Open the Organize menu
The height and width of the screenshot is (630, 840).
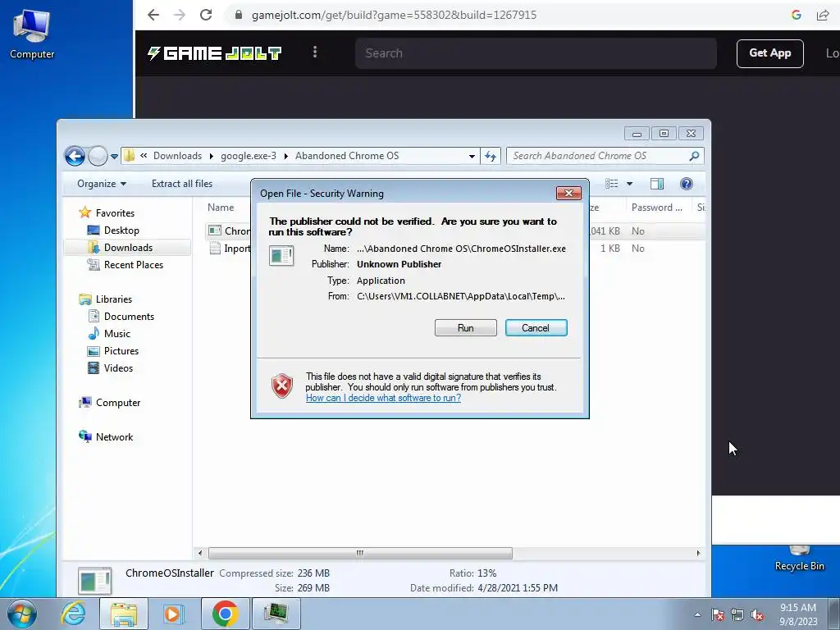[x=102, y=184]
